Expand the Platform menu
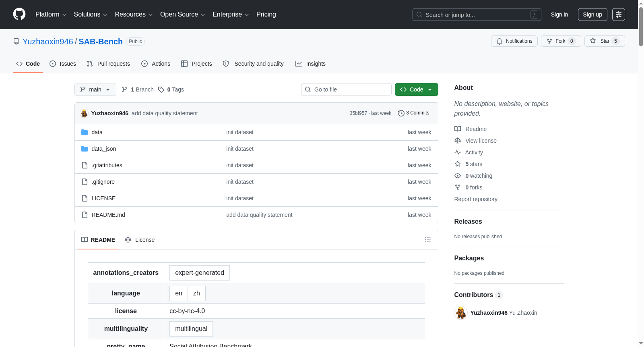Image resolution: width=644 pixels, height=347 pixels. [x=51, y=15]
